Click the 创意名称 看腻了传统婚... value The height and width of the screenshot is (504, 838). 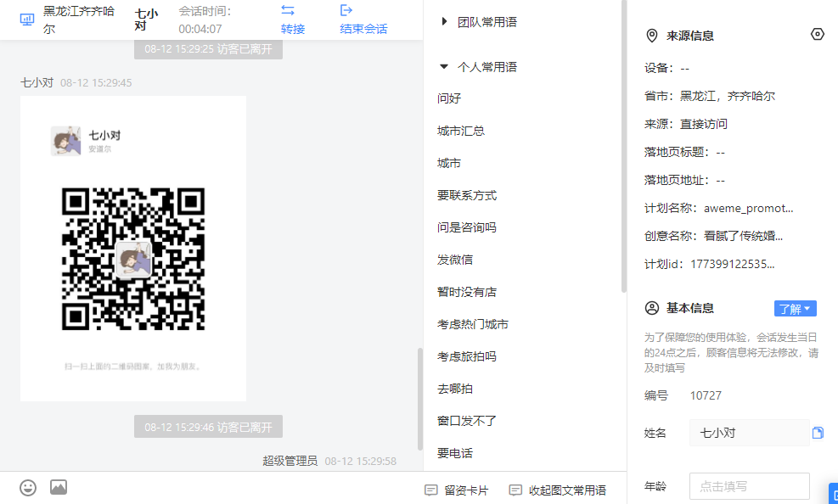(744, 236)
